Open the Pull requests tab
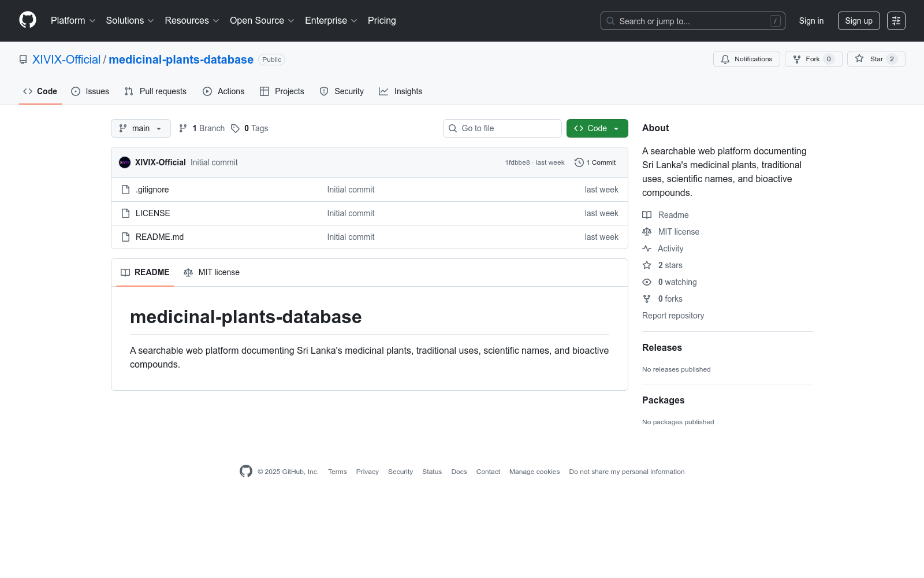The image size is (924, 578). click(155, 91)
